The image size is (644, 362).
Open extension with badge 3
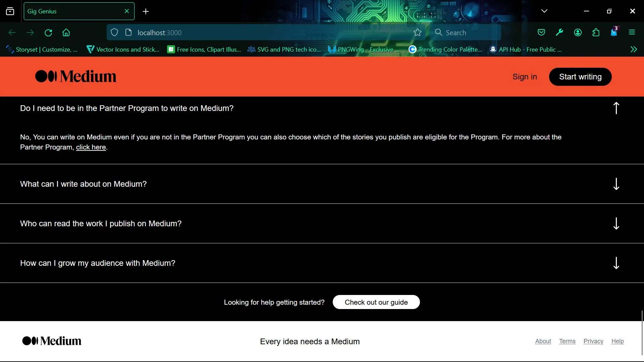click(614, 32)
